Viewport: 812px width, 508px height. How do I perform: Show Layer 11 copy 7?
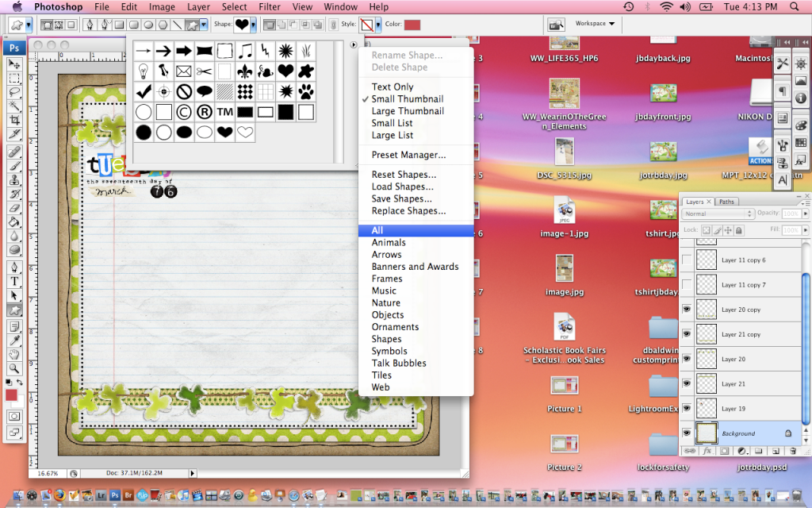(x=687, y=285)
